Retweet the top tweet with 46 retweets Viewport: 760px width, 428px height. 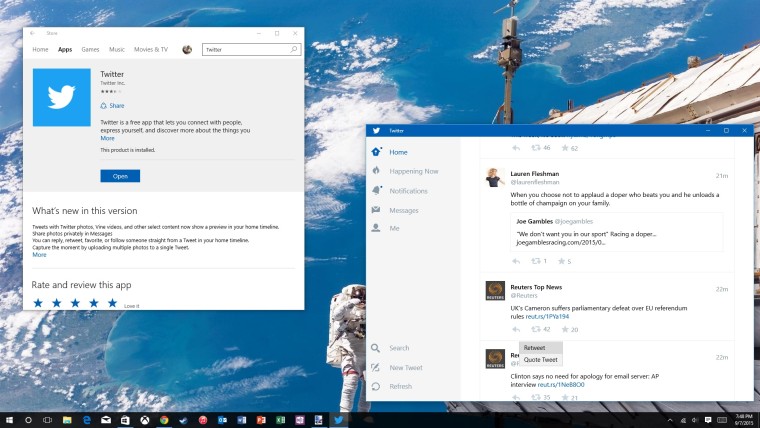(x=536, y=148)
